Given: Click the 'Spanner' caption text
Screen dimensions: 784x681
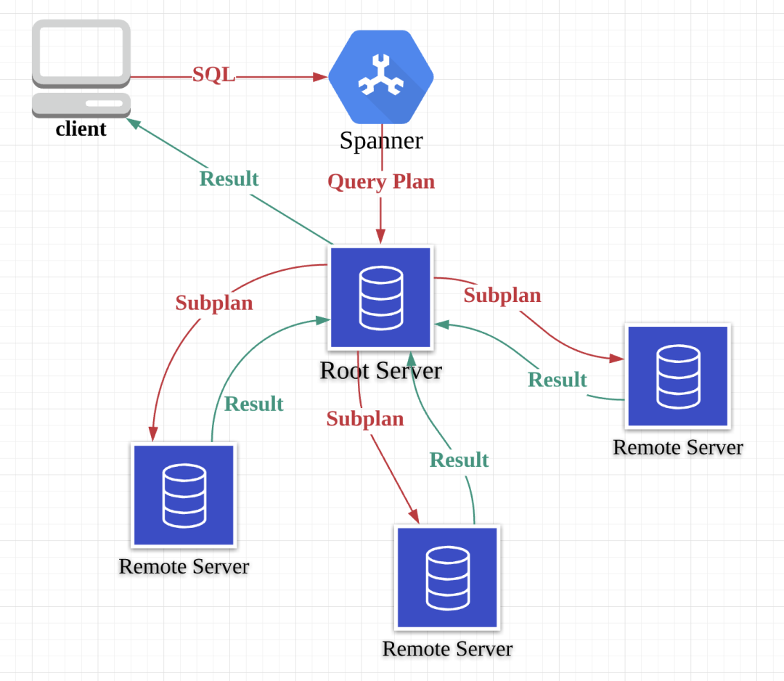Looking at the screenshot, I should point(381,141).
